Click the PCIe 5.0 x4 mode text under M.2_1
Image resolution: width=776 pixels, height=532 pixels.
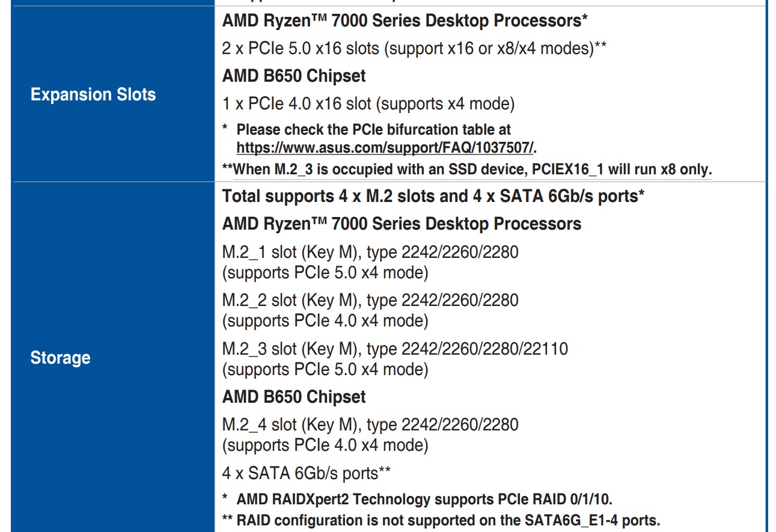click(x=325, y=272)
